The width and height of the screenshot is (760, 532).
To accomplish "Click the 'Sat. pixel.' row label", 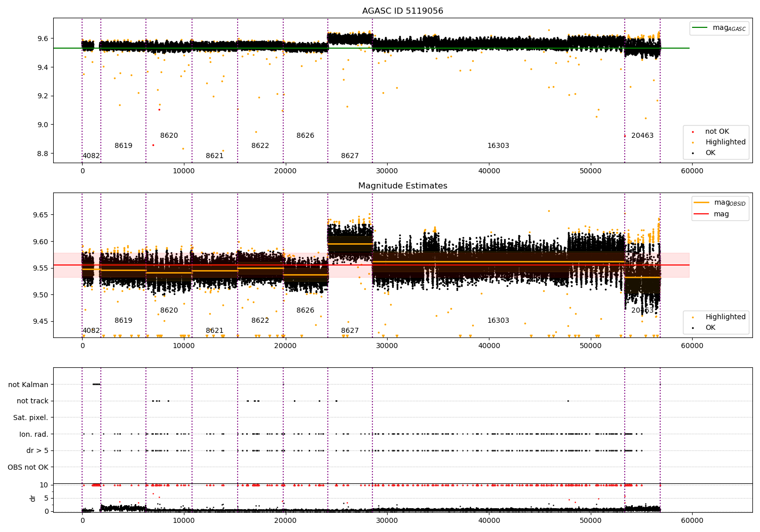I will [31, 418].
